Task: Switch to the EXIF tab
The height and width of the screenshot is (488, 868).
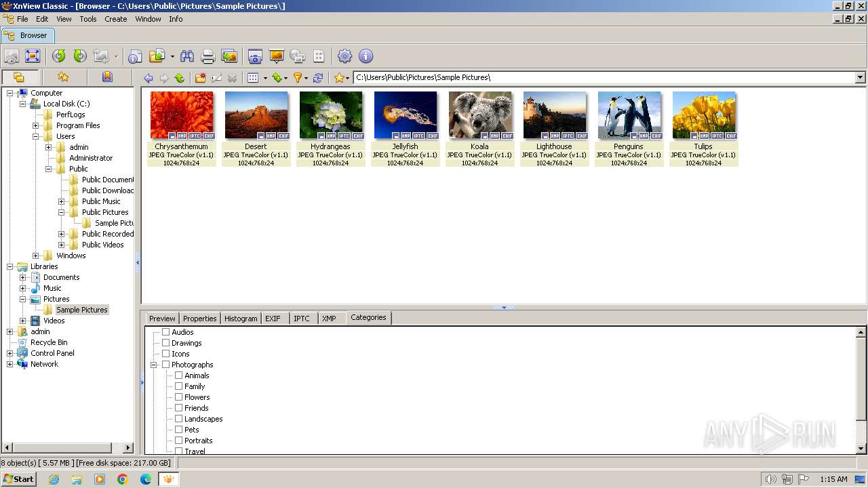Action: click(273, 319)
